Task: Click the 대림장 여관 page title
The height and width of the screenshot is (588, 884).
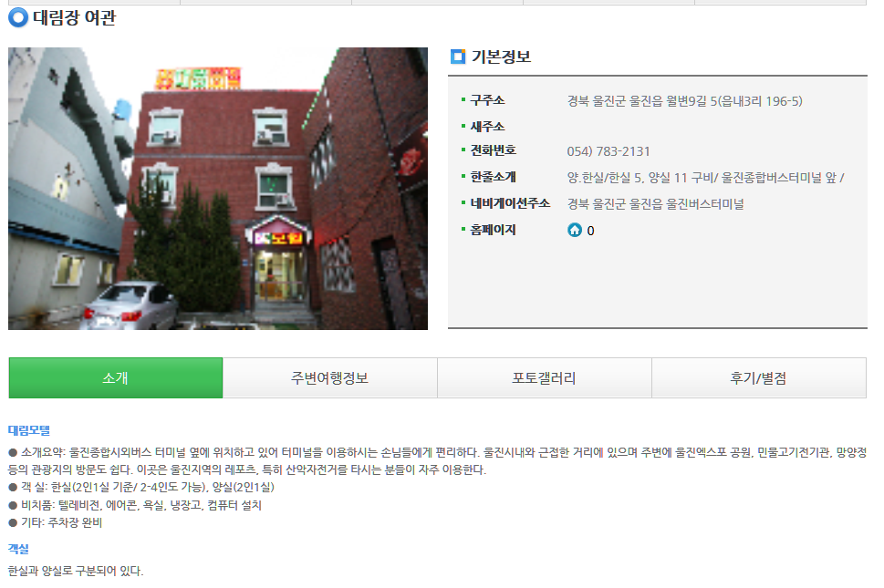Action: [x=75, y=17]
